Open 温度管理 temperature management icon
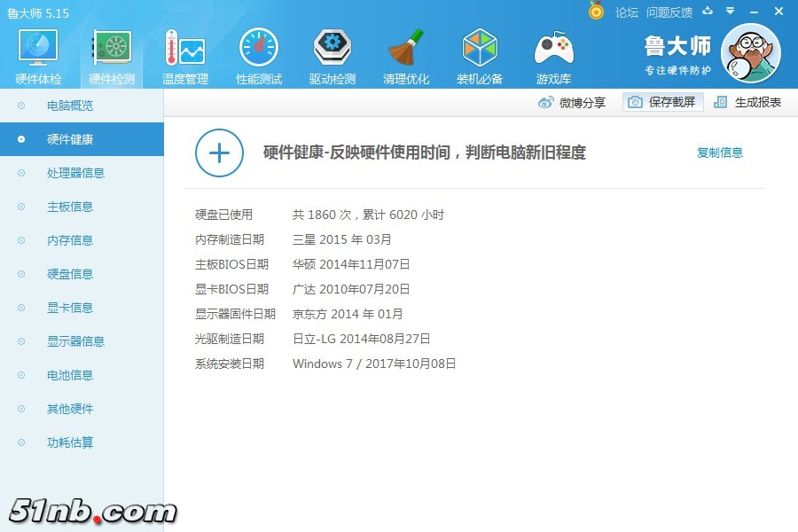The width and height of the screenshot is (798, 532). pos(184,47)
